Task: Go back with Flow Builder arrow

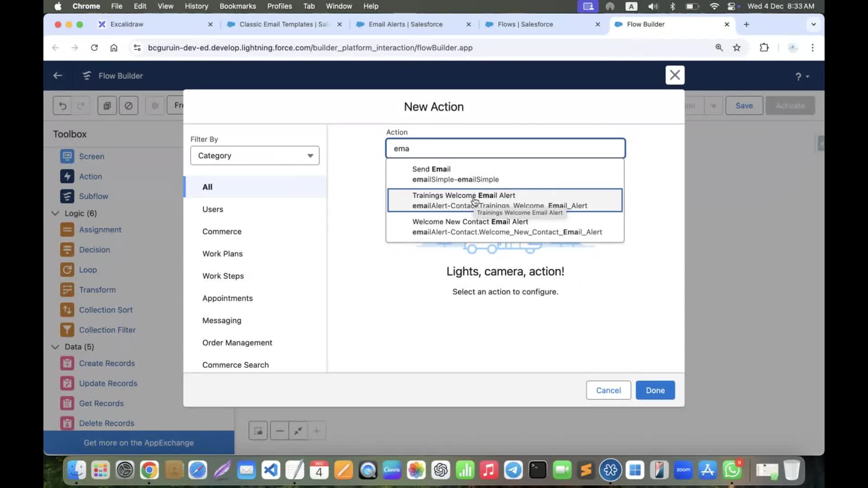Action: pyautogui.click(x=57, y=75)
